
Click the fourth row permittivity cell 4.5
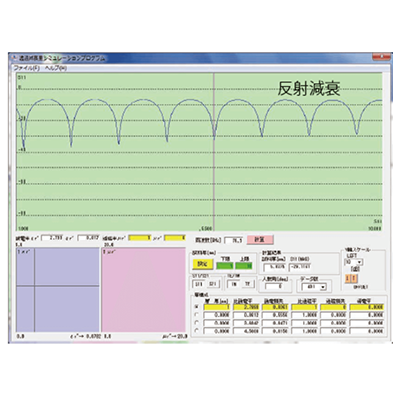[246, 331]
